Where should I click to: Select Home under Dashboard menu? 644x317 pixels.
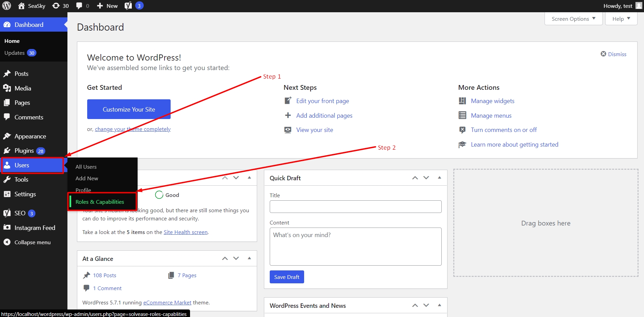(x=12, y=41)
